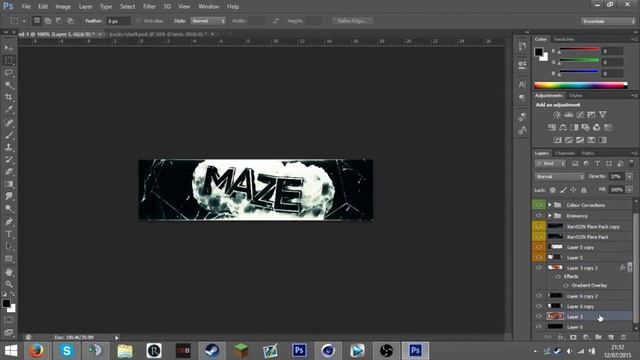
Task: Add a Levels adjustment
Action: click(568, 115)
